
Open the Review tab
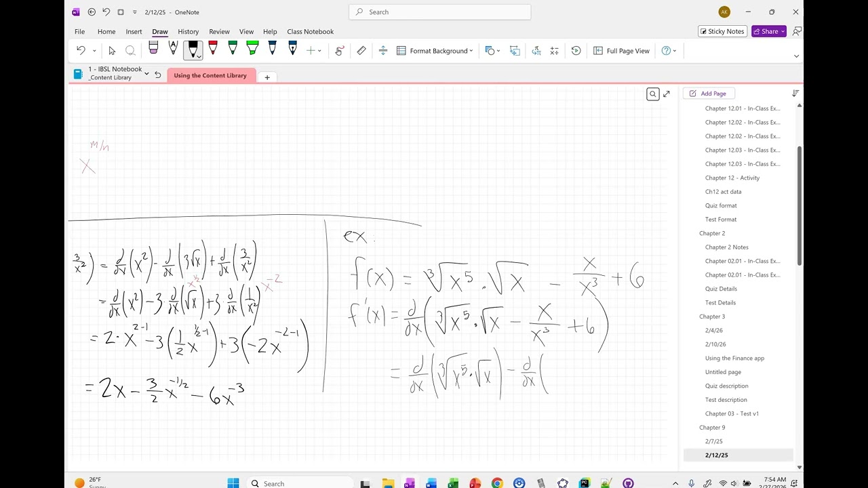(x=219, y=31)
